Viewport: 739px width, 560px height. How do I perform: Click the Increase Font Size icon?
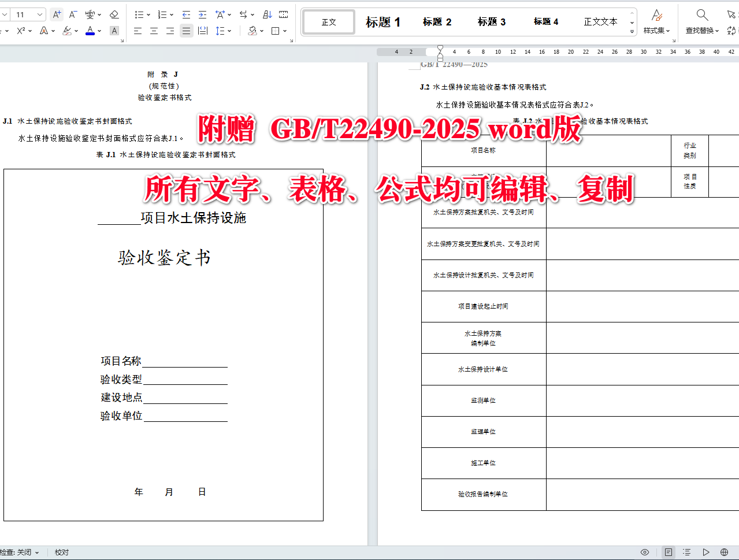(x=57, y=14)
